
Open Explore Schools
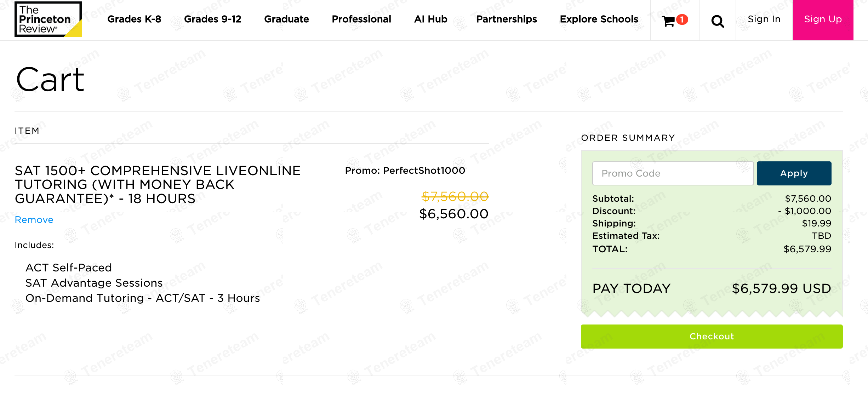[x=599, y=19]
